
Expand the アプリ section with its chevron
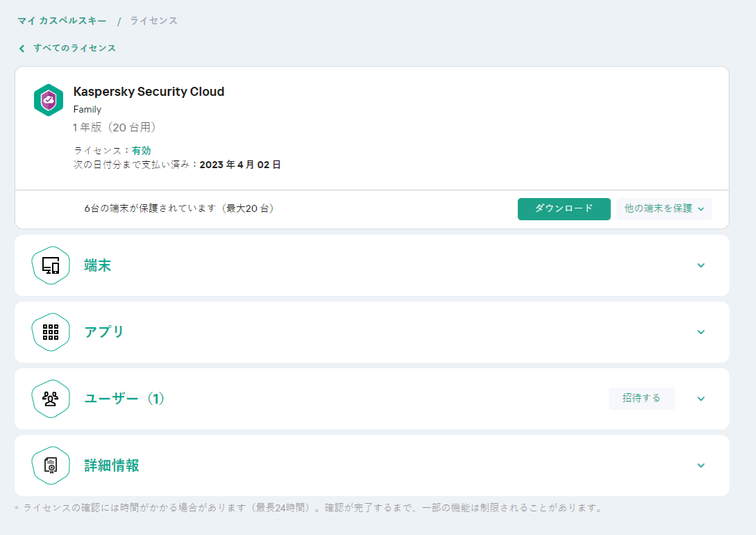pos(700,332)
